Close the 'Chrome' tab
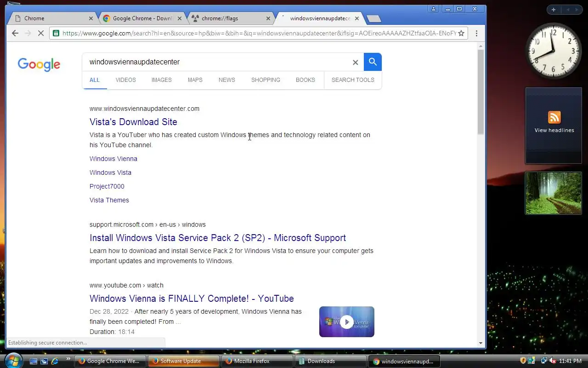This screenshot has width=588, height=368. (x=91, y=18)
